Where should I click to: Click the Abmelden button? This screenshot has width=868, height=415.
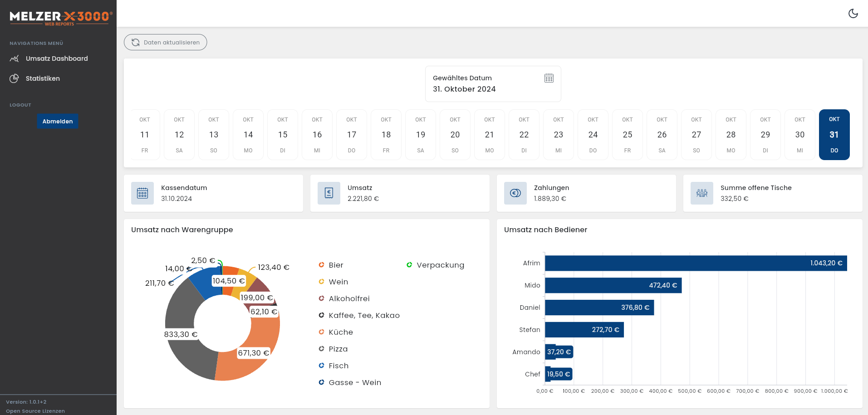coord(57,121)
